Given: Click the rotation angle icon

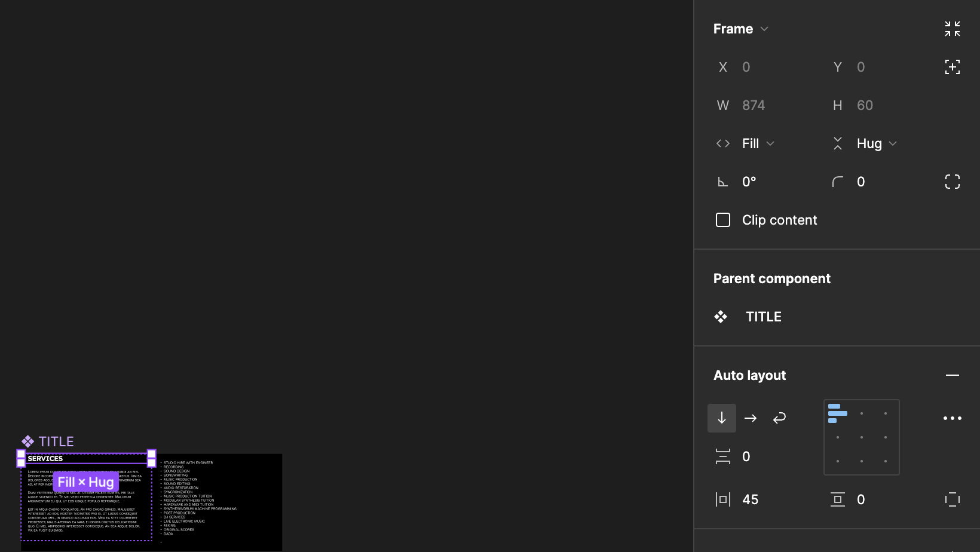Looking at the screenshot, I should [x=723, y=182].
